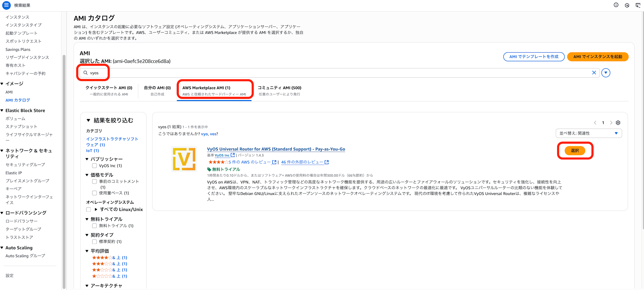Collapse the 価格モデル filter section
Image resolution: width=644 pixels, height=290 pixels.
pyautogui.click(x=87, y=175)
